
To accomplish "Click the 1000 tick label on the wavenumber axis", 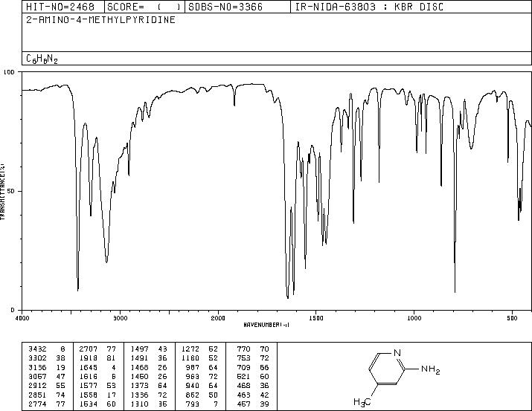I will [x=414, y=318].
